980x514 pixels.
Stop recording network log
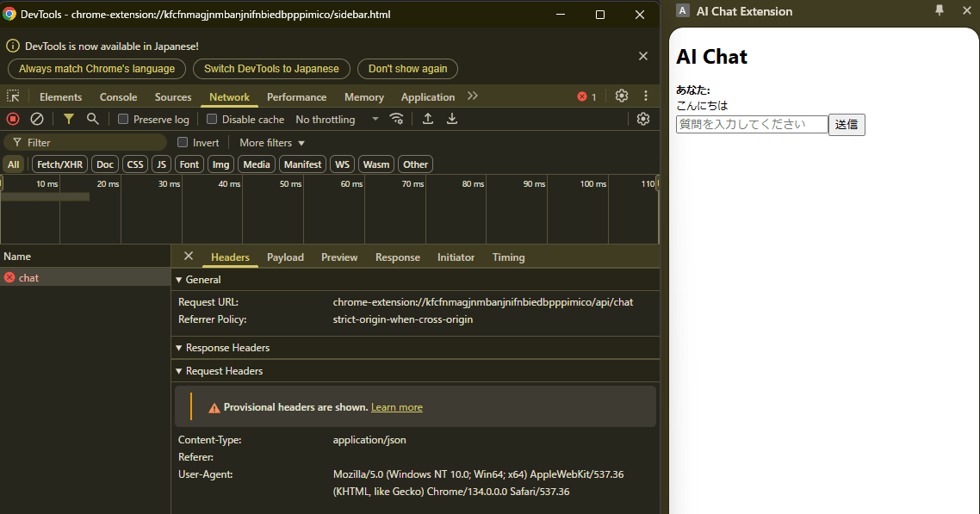coord(13,119)
